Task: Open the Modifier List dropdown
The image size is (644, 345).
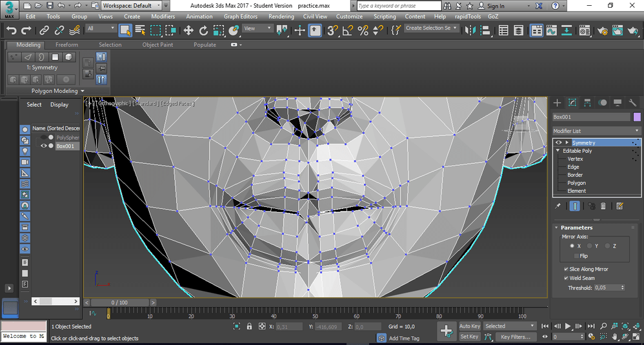Action: pyautogui.click(x=596, y=131)
